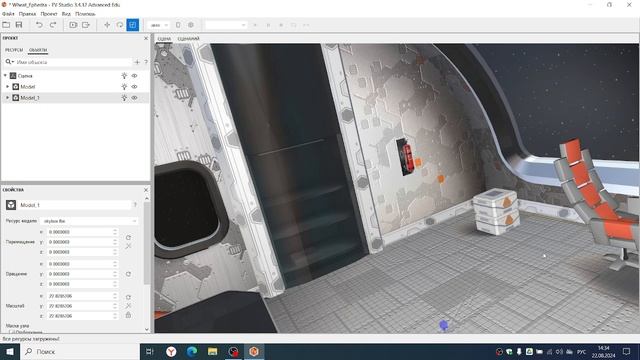Screen dimensions: 640x360
Task: Click the properties panel scrollbar thumb
Action: click(147, 244)
